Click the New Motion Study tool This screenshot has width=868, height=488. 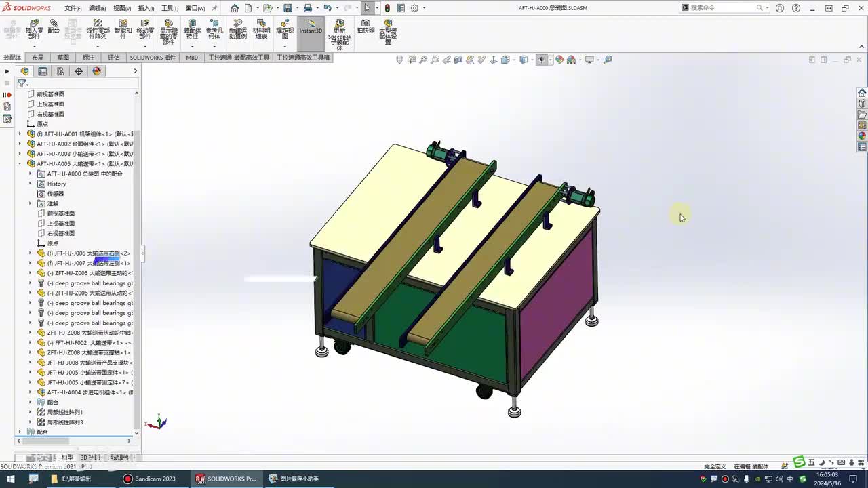[237, 30]
